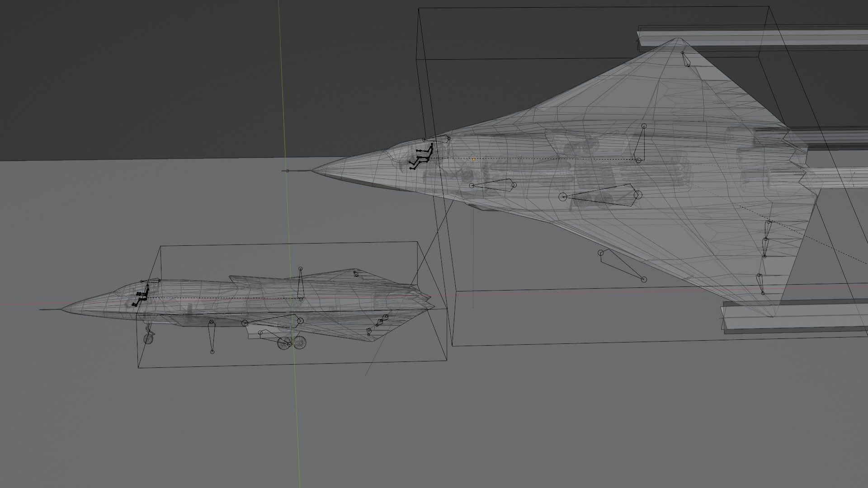
Task: Select vertical bone above smaller aircraft's fuselage
Action: point(301,284)
